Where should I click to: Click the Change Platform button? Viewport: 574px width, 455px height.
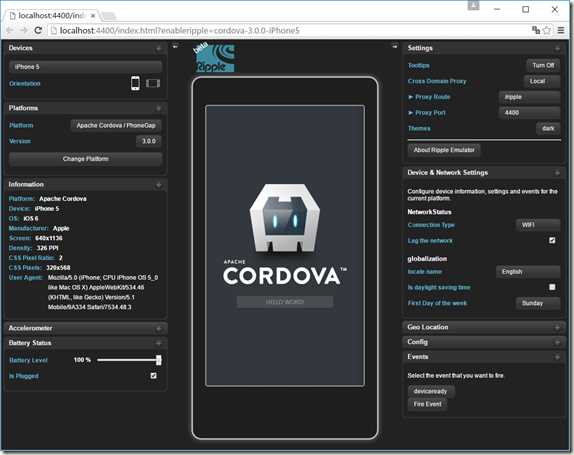[85, 159]
